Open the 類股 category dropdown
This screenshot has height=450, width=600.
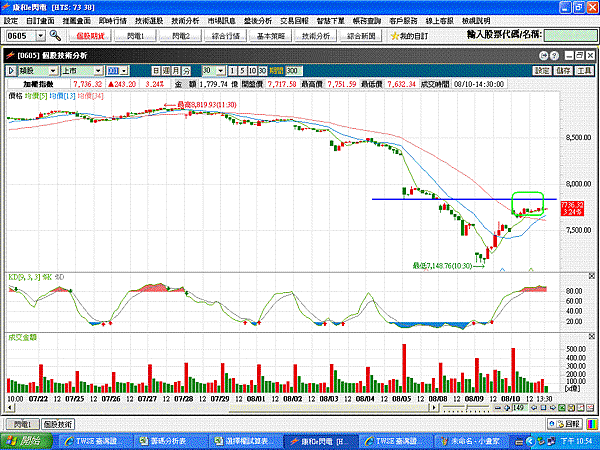coord(53,71)
